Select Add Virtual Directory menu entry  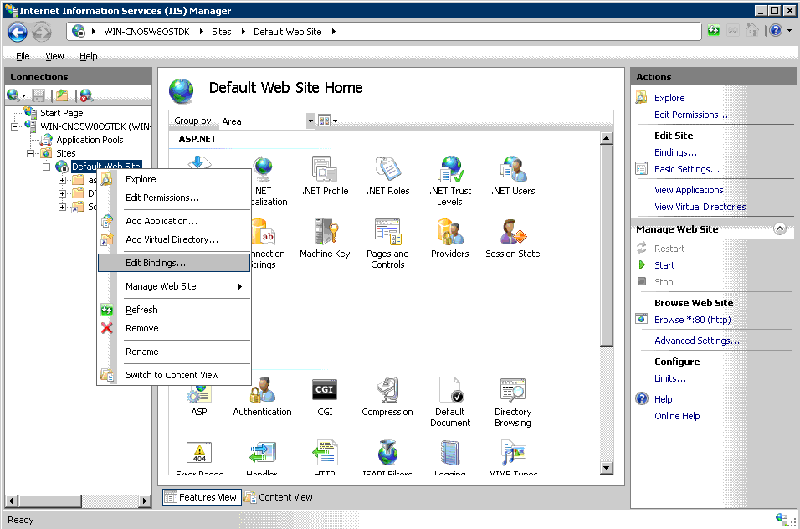point(171,240)
